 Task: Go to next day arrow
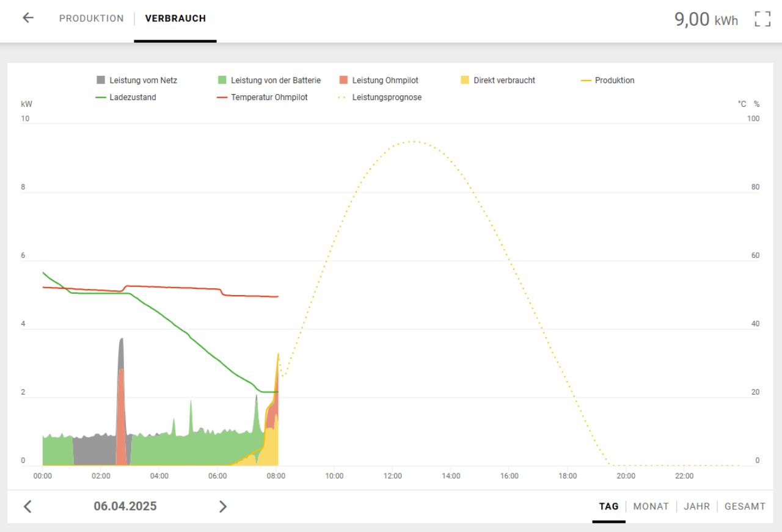pos(223,506)
